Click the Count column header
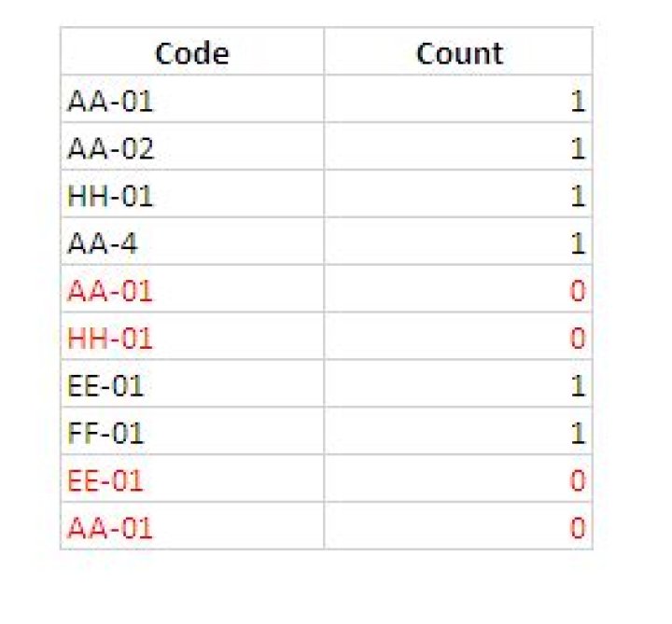The height and width of the screenshot is (624, 672). coord(458,51)
